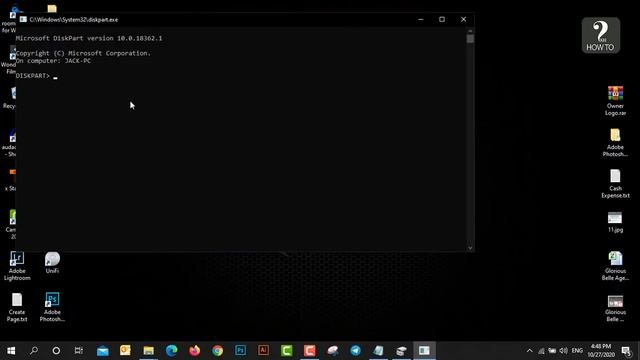
Task: Minimize the diskpart window
Action: click(421, 19)
